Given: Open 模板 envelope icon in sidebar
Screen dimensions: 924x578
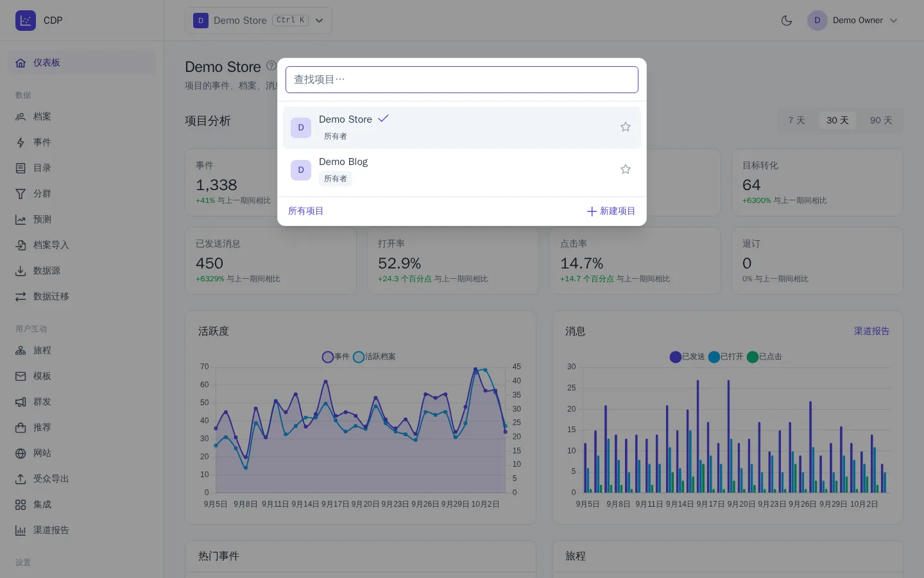Looking at the screenshot, I should (x=21, y=376).
